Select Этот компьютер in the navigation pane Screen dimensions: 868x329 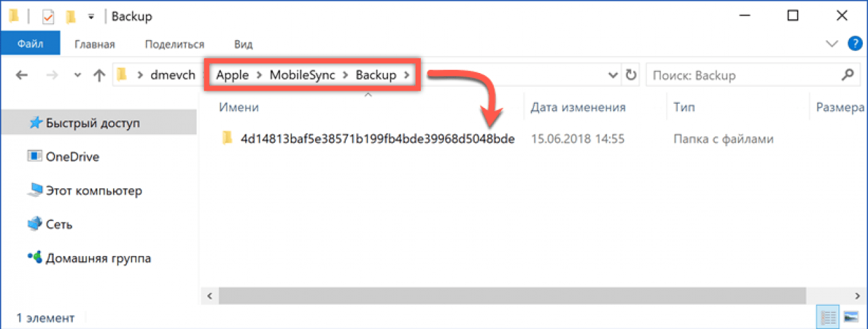coord(93,191)
